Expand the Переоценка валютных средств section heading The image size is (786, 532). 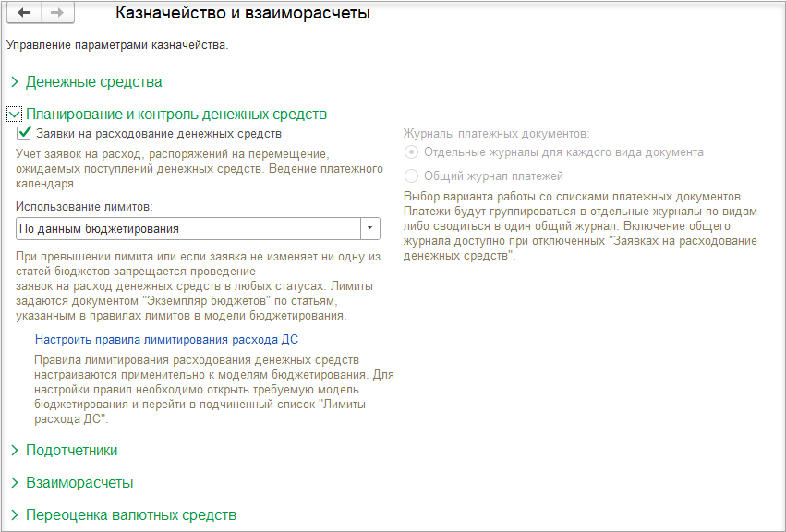point(131,515)
